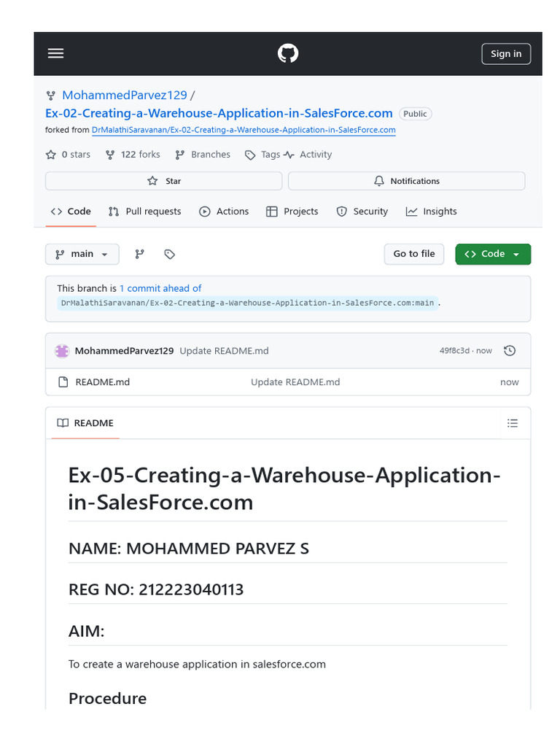
Task: Switch to the Actions tab
Action: [224, 212]
